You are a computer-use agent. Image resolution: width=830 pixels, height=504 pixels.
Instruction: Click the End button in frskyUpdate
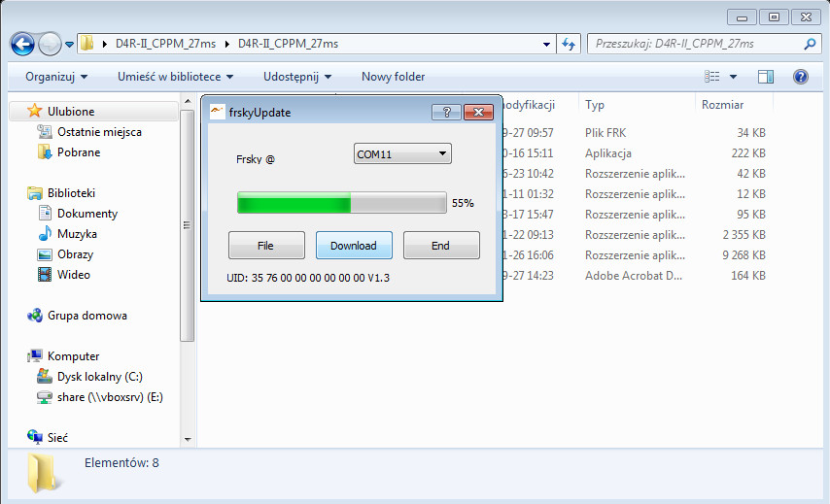[x=441, y=246]
